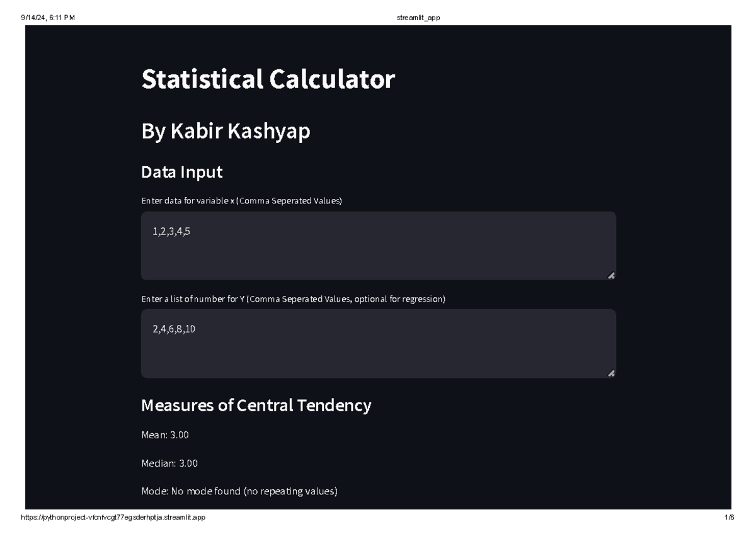Click the anchor link on Statistical Calculator heading
756x534 pixels.
[409, 79]
